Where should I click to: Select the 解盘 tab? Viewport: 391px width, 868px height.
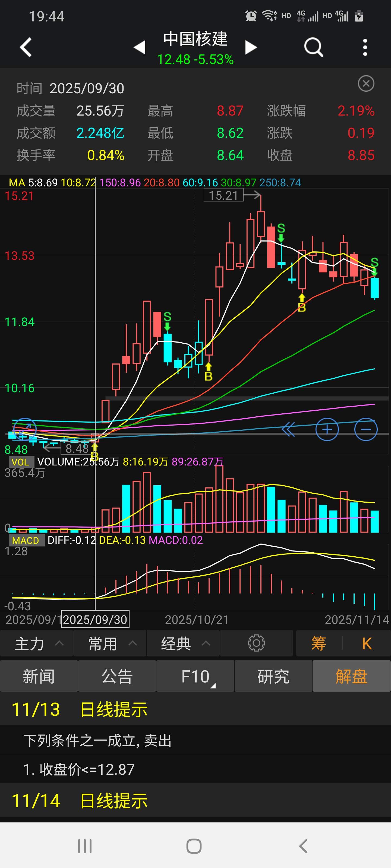pyautogui.click(x=352, y=676)
